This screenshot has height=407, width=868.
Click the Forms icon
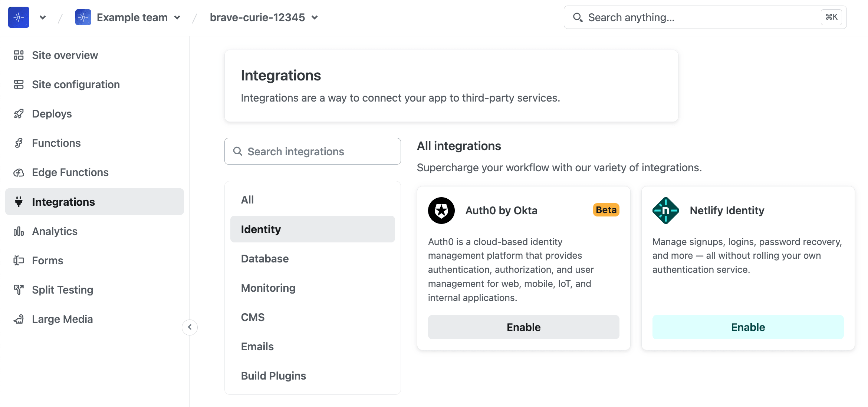(19, 260)
